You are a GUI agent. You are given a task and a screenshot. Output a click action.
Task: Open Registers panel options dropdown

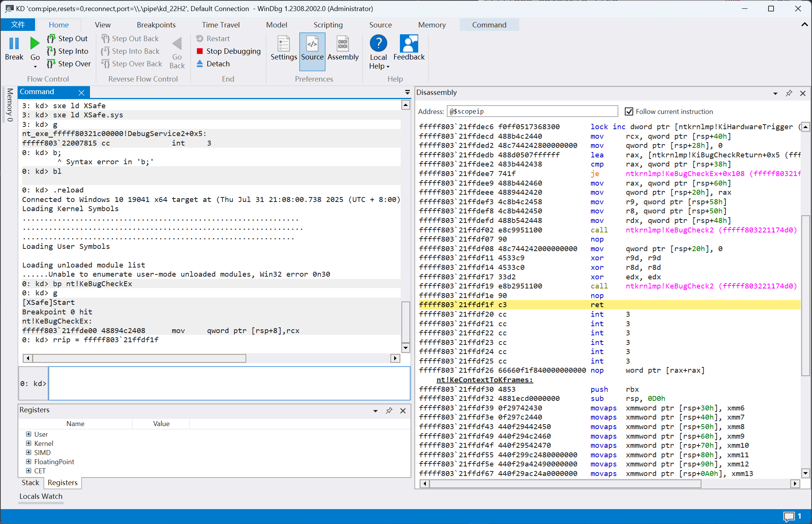(375, 411)
